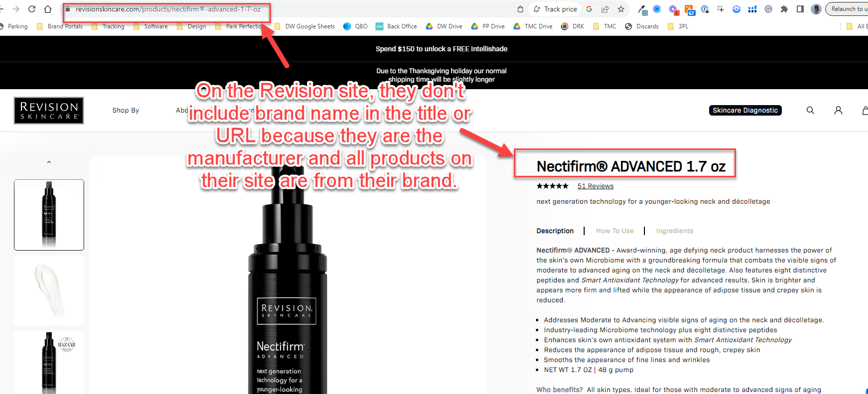Viewport: 868px width, 394px height.
Task: Open the extension icon with the lock badge
Action: click(705, 9)
